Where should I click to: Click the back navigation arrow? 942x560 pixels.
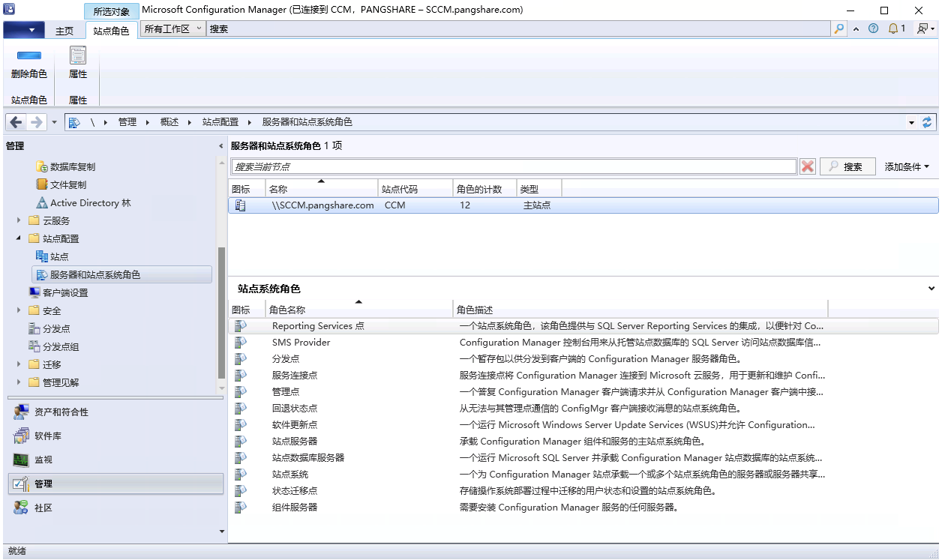(x=16, y=122)
